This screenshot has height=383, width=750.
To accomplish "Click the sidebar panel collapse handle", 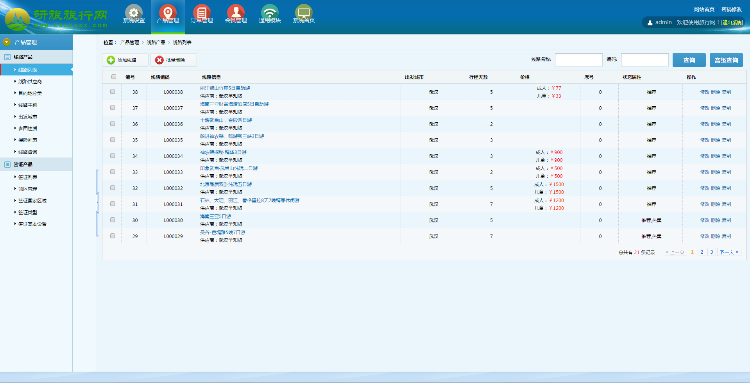I will 97,203.
